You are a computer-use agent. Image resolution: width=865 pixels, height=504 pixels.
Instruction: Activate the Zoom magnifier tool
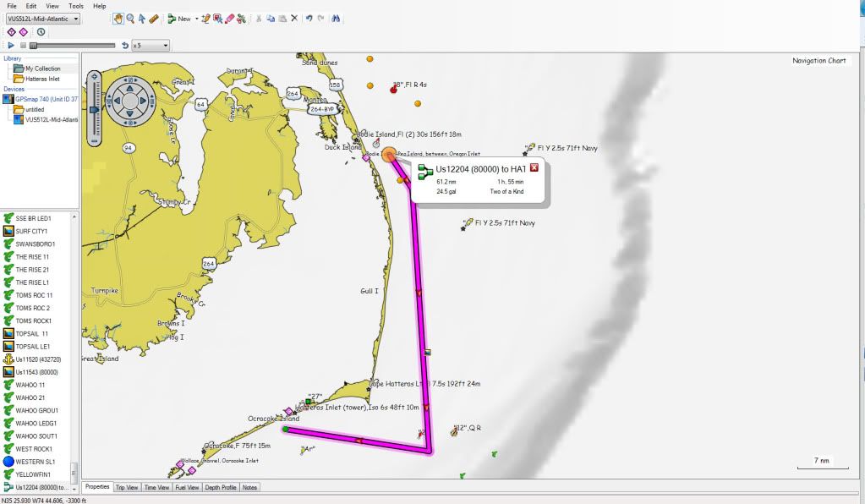click(131, 17)
